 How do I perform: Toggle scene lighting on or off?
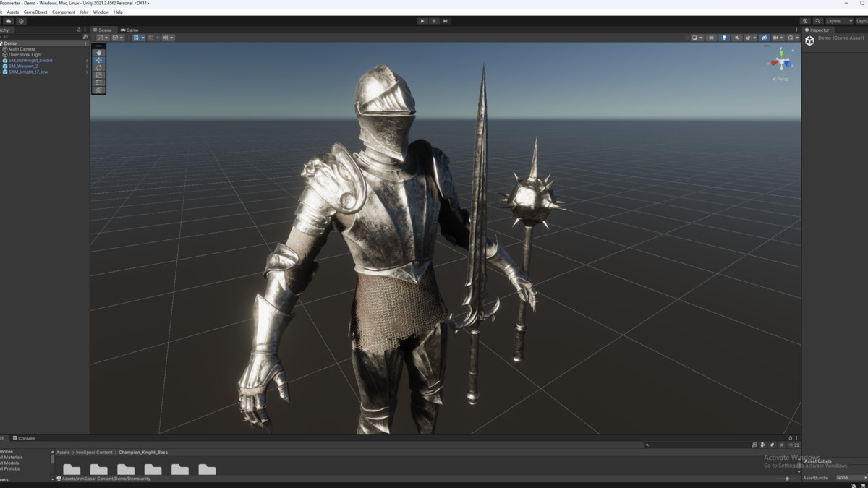pos(724,37)
